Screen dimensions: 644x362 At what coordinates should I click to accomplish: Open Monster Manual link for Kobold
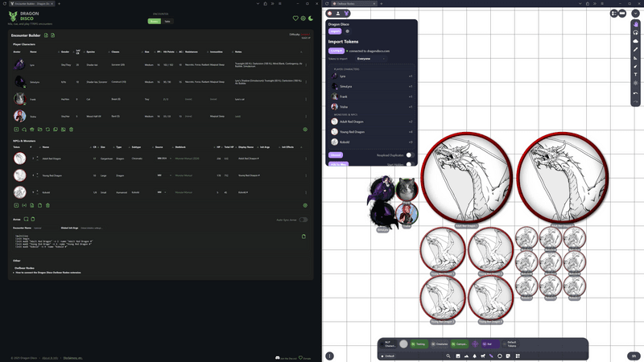click(x=184, y=192)
